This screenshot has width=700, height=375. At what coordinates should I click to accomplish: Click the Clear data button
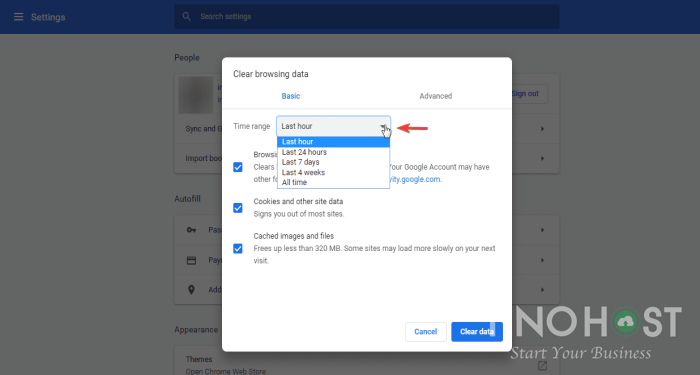point(477,332)
